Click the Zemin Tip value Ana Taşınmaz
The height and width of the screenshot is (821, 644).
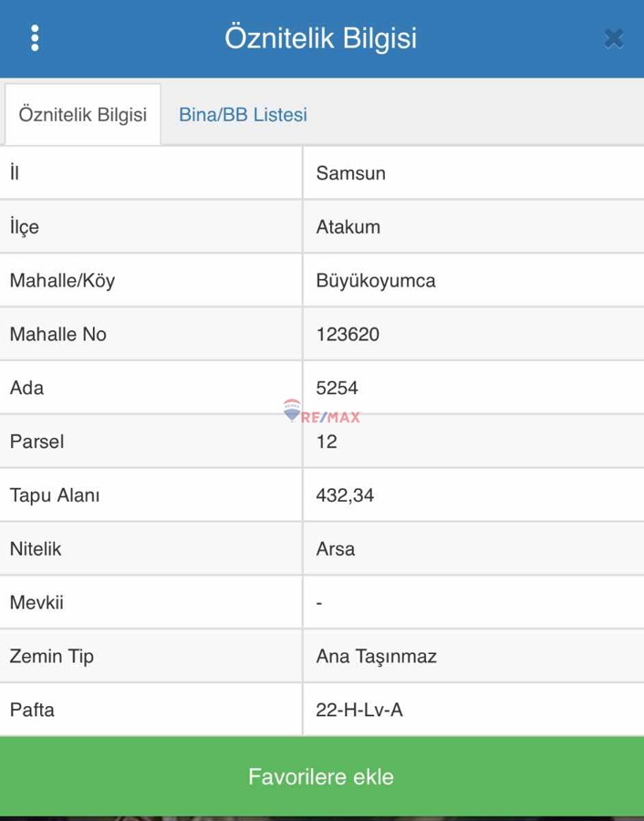(376, 657)
